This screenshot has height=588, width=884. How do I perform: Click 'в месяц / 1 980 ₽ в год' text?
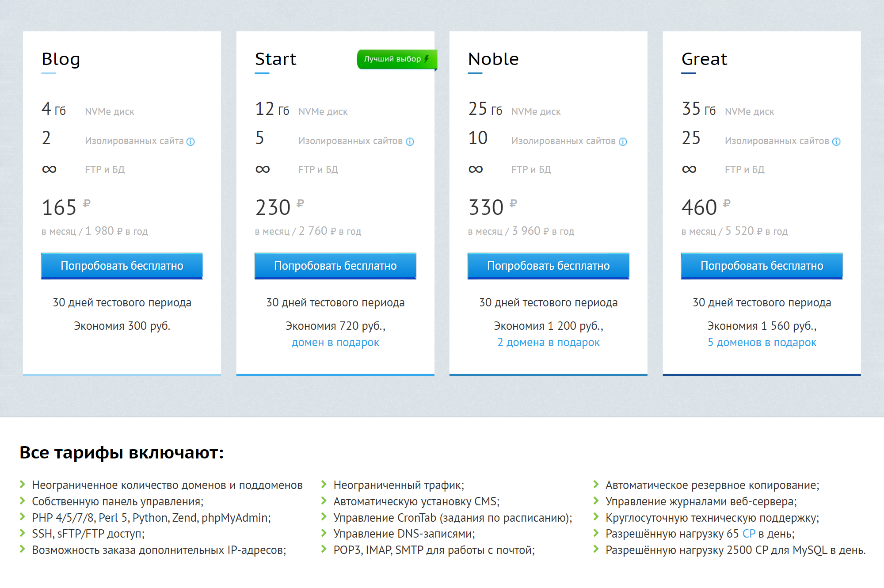95,231
